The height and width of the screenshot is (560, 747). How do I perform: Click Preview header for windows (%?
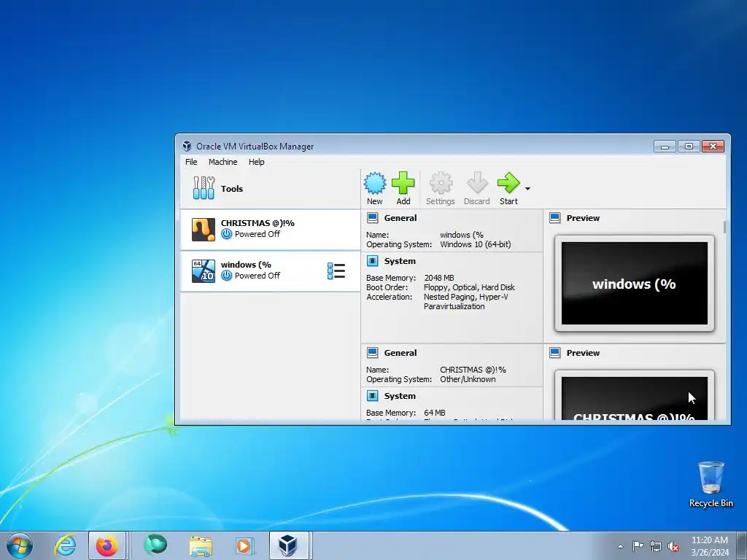pyautogui.click(x=583, y=218)
